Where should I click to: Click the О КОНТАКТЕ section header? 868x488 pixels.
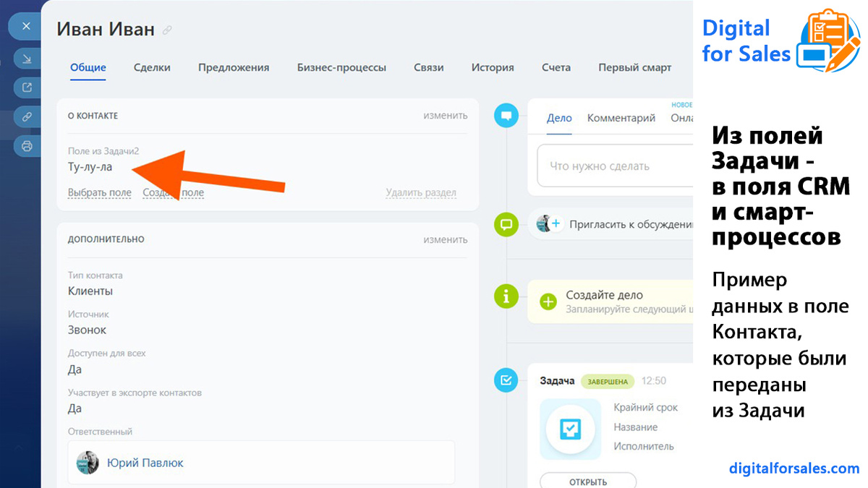click(x=93, y=116)
